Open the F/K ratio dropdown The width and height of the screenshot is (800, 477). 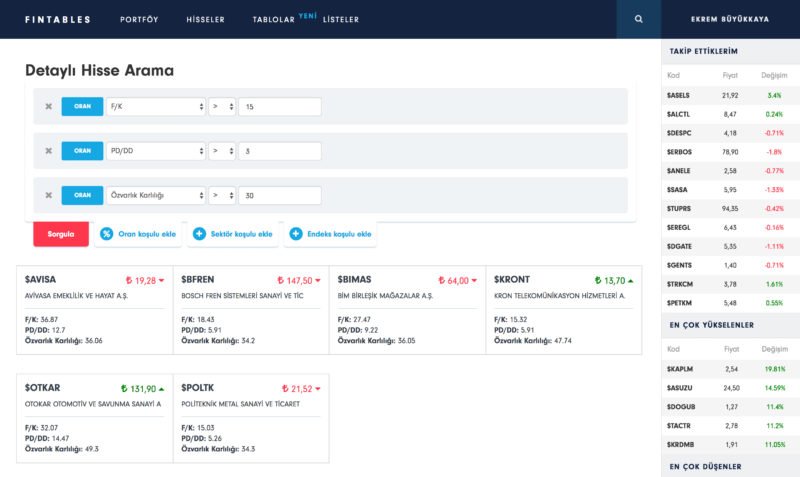155,107
